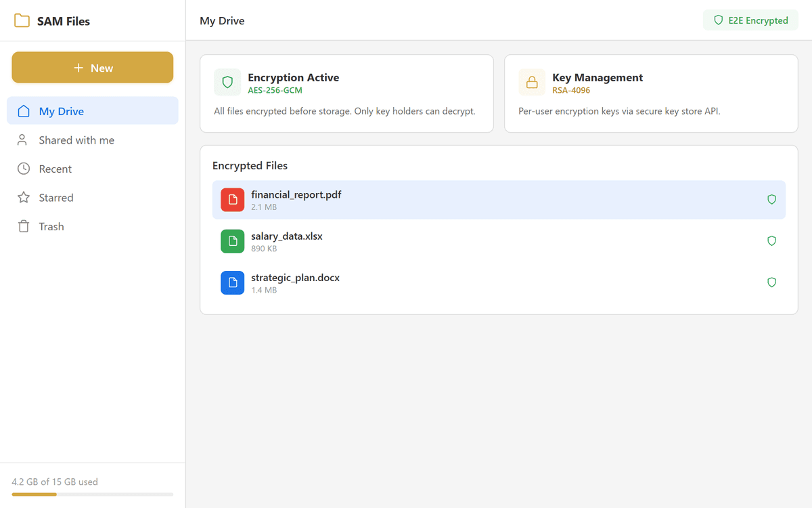This screenshot has height=508, width=812.
Task: Click the green shield icon in Encryption Active card
Action: (227, 83)
